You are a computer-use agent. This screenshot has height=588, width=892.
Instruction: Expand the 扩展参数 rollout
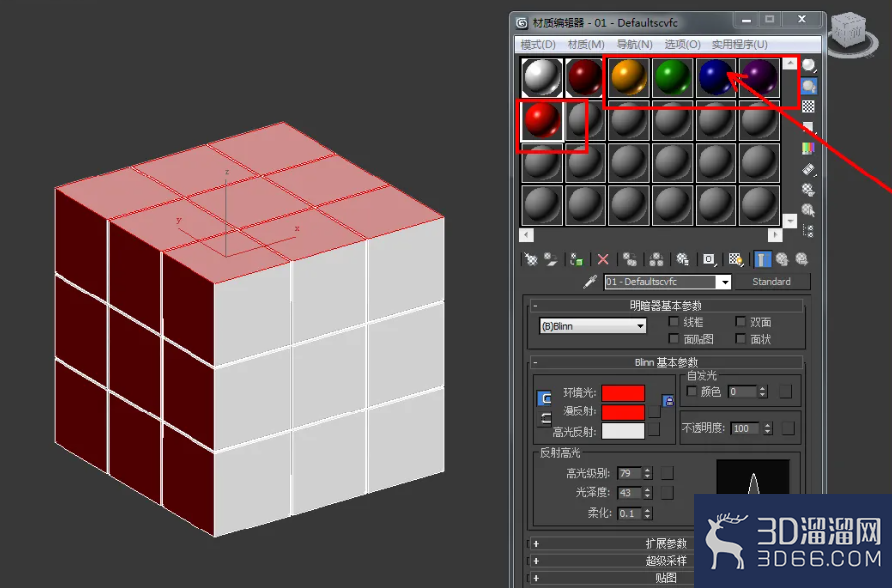click(x=611, y=543)
